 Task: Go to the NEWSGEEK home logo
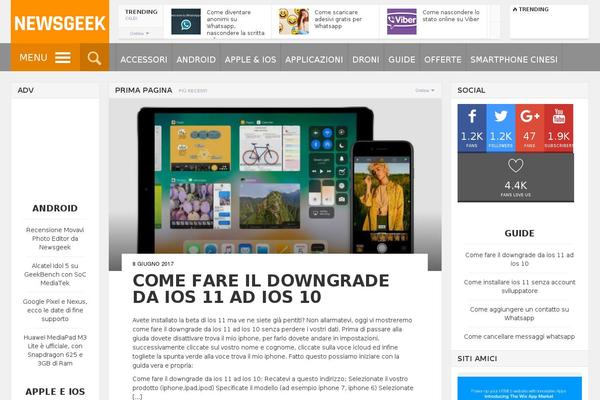[x=60, y=23]
